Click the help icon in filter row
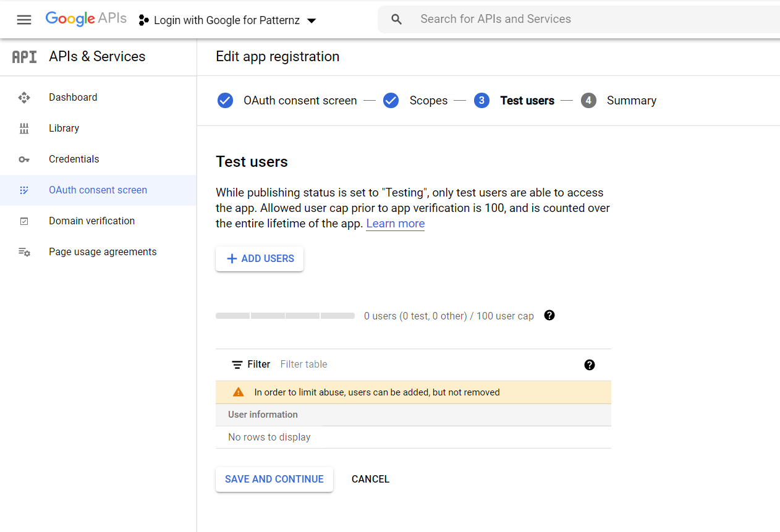780x532 pixels. (590, 365)
